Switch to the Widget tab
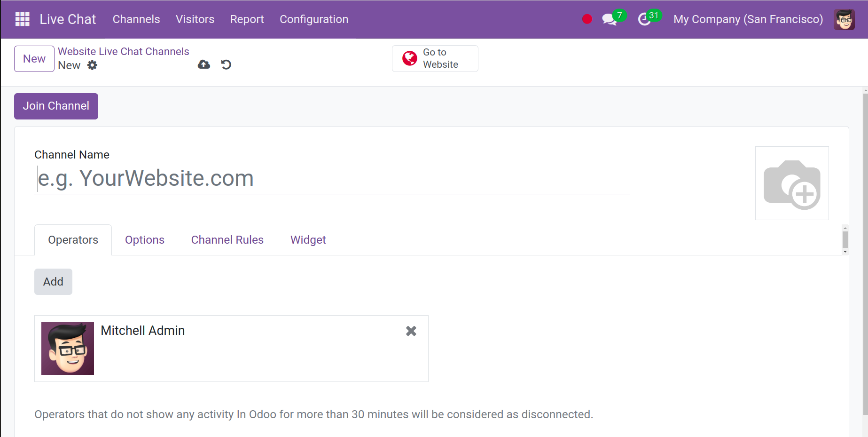868x437 pixels. click(x=308, y=240)
